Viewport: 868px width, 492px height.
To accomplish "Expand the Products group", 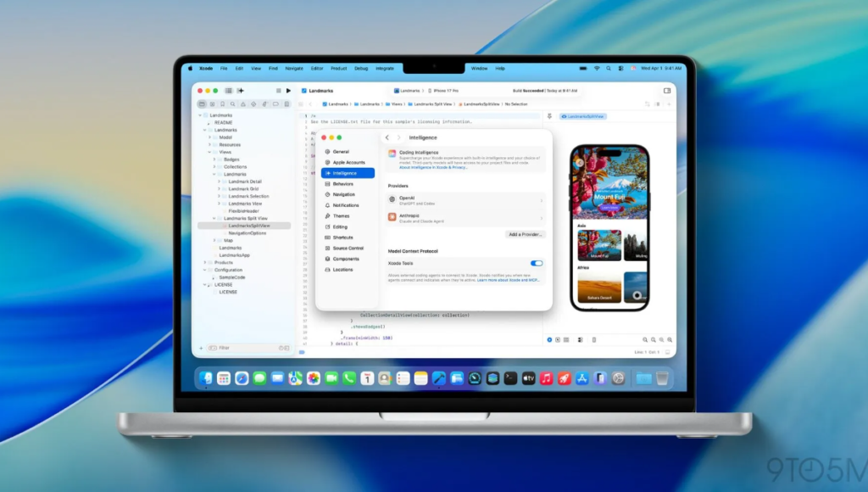I will 205,262.
